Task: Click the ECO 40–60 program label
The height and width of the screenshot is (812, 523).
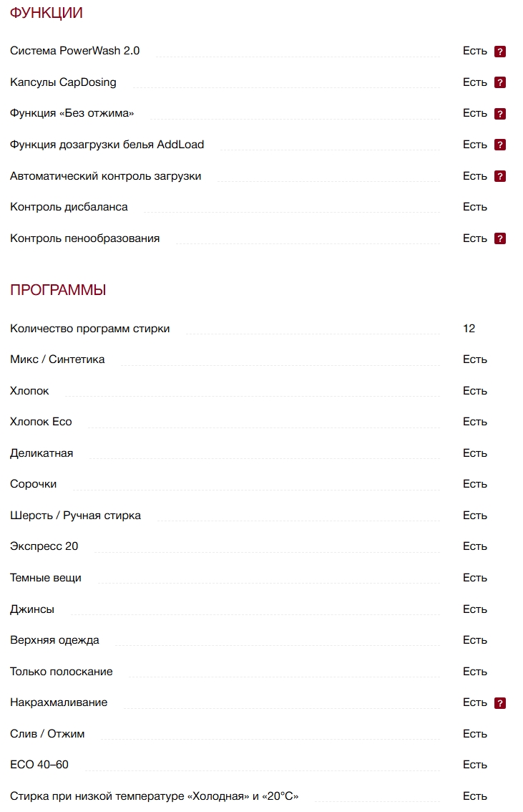Action: pos(39,765)
